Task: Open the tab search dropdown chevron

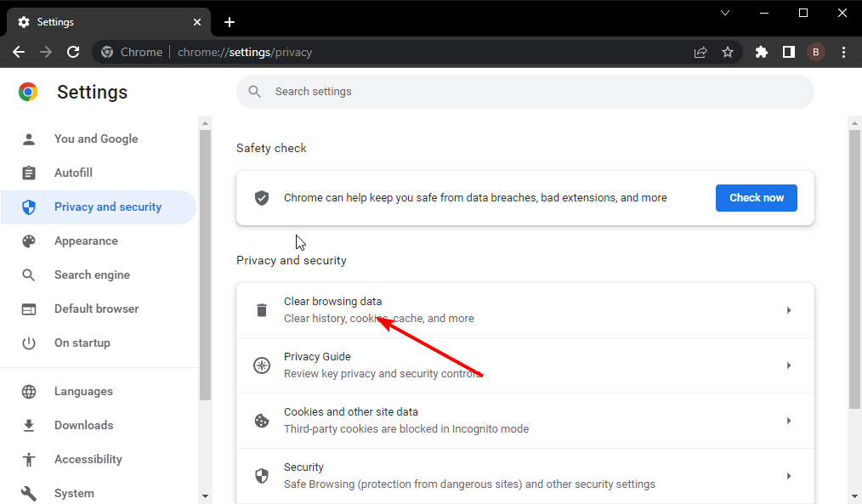Action: 725,13
